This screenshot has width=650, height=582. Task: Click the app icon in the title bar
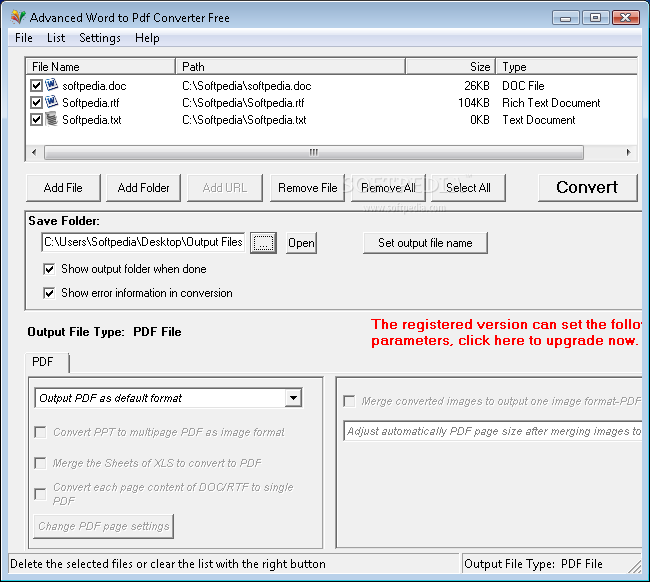point(17,18)
